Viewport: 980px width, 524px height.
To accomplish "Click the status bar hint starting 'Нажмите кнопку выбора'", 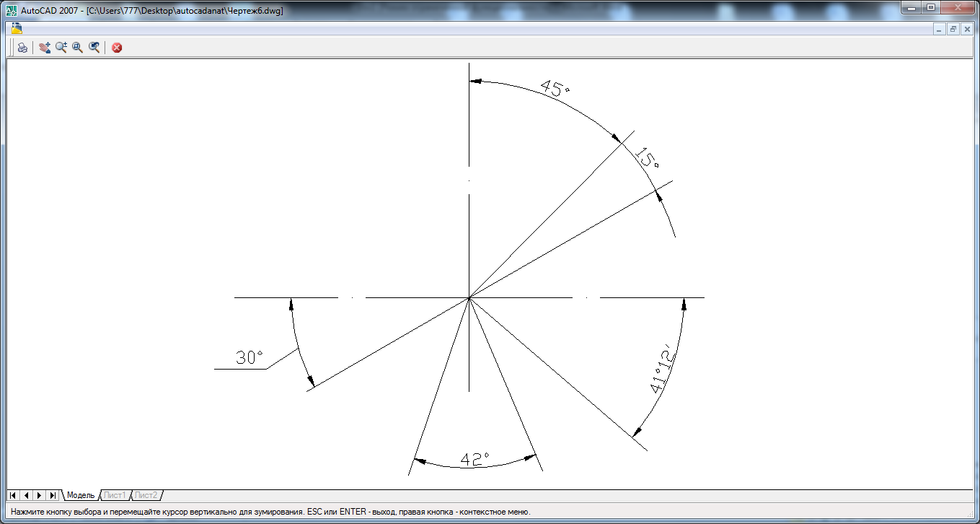I will click(270, 512).
